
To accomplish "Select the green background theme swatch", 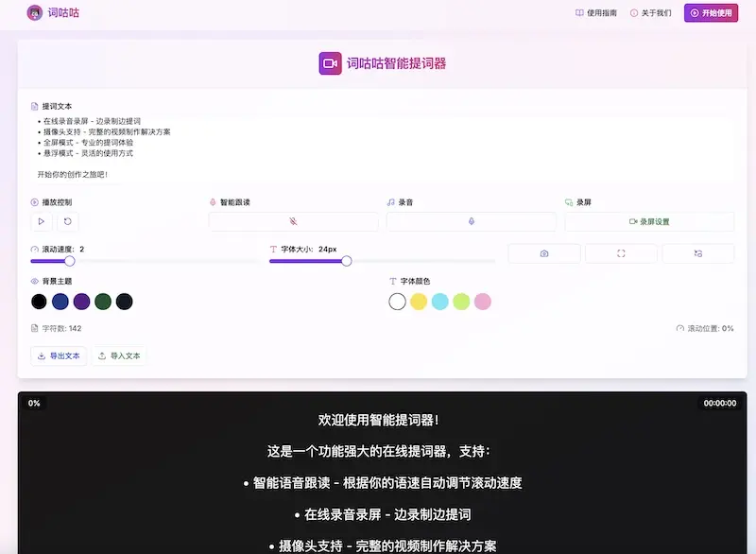I will (103, 302).
